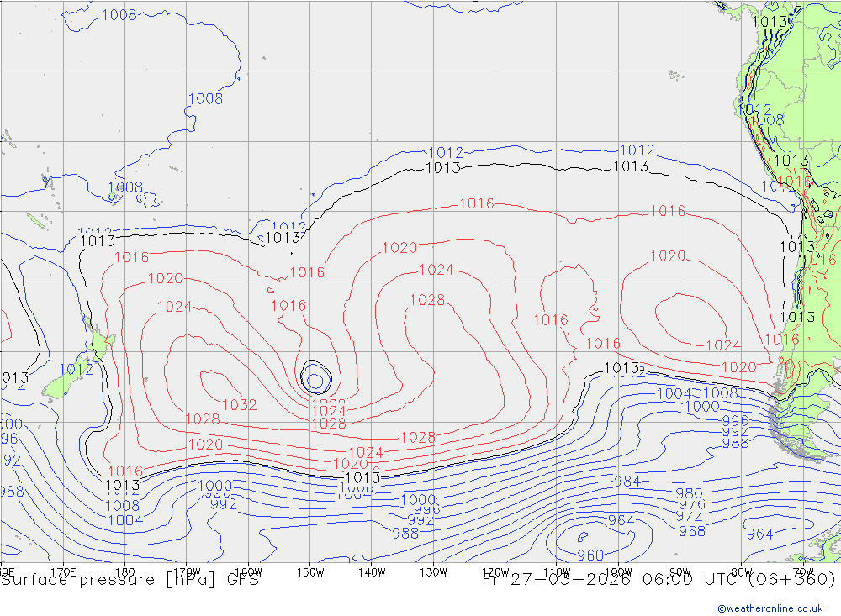Click the 960 low pressure label
The image size is (841, 616).
[x=590, y=555]
